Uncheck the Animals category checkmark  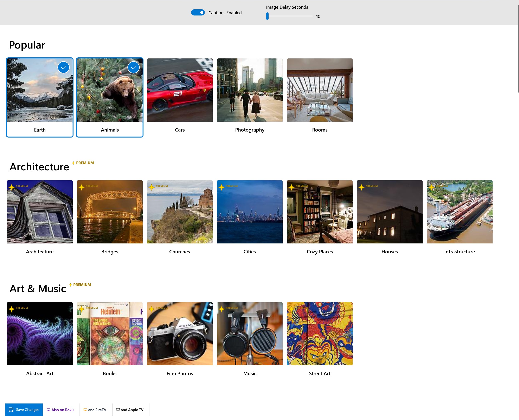click(x=134, y=67)
